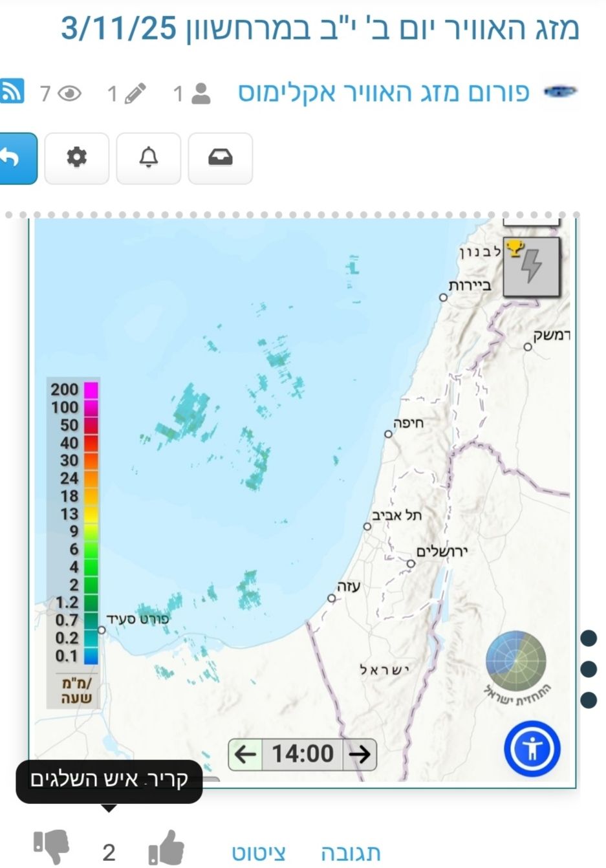The image size is (606, 868).
Task: Click the תגובה reply link
Action: [x=351, y=852]
